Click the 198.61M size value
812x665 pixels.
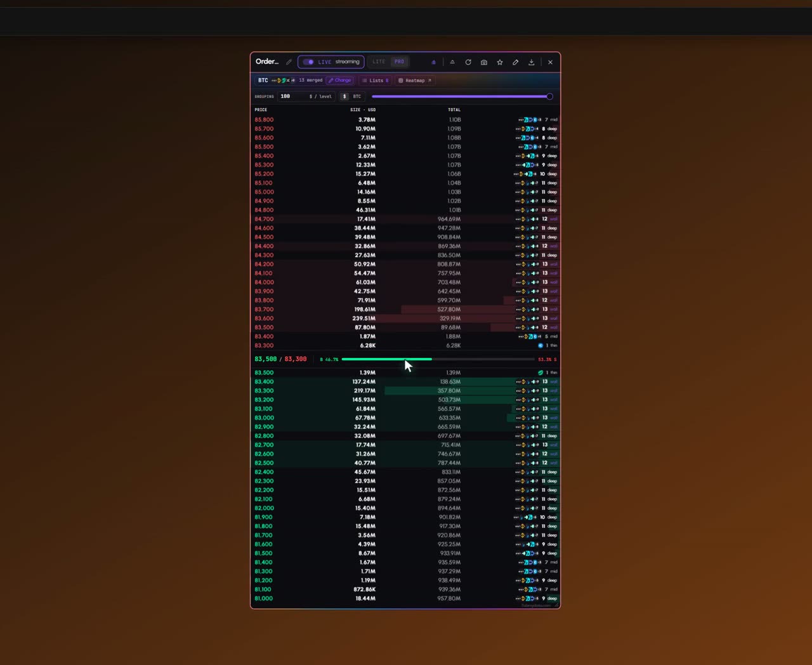point(365,309)
